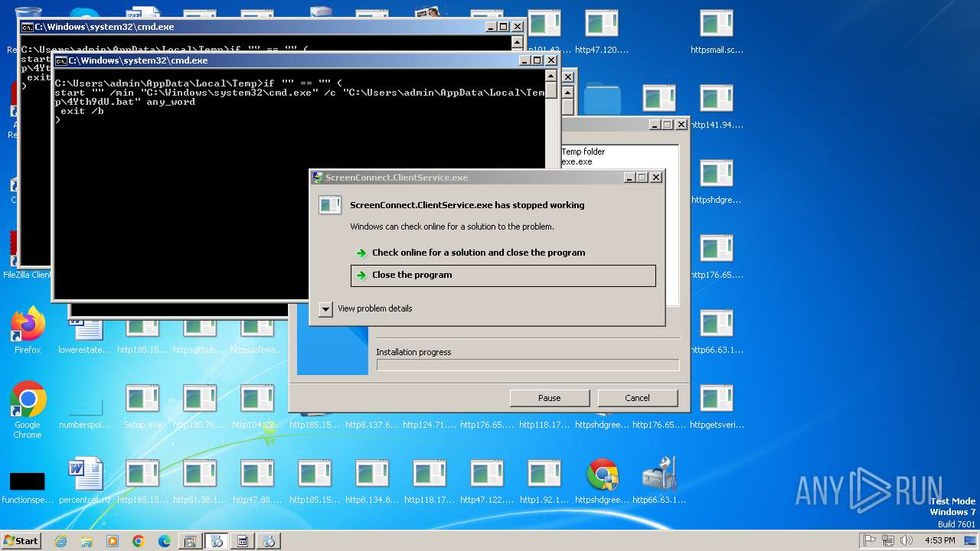Viewport: 980px width, 551px height.
Task: Select the http1.92.1... desktop icon
Action: point(544,481)
